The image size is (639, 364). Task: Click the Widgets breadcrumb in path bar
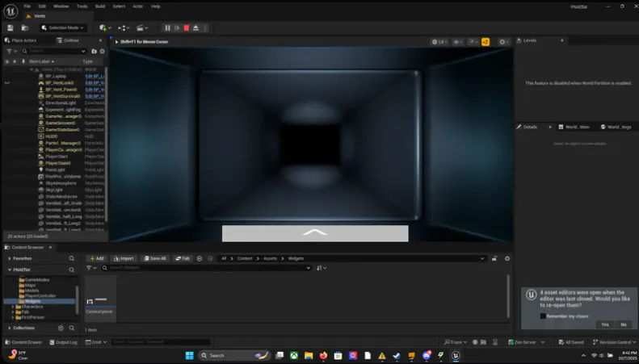[x=296, y=258]
